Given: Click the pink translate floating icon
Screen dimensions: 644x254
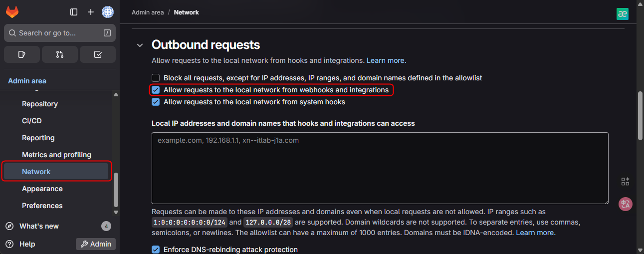Looking at the screenshot, I should point(625,204).
